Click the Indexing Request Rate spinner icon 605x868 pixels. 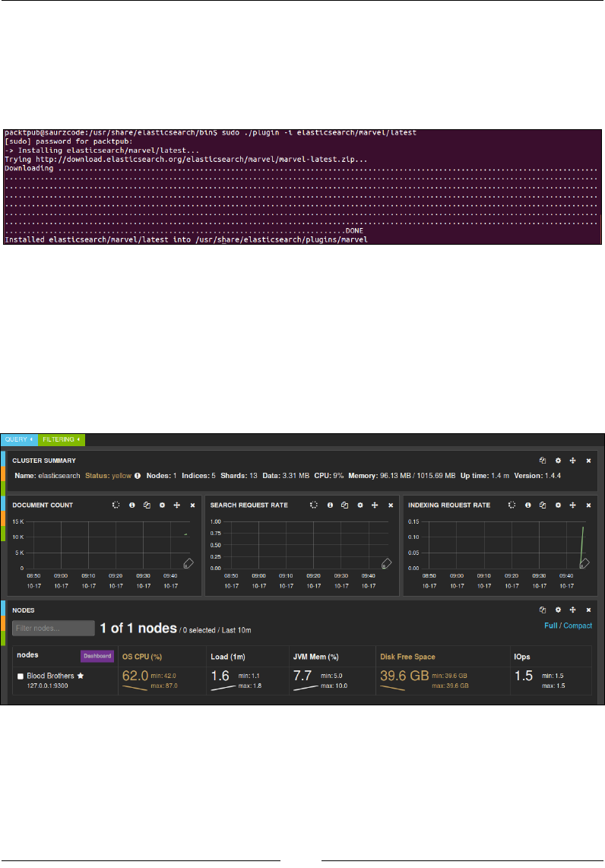coord(512,505)
